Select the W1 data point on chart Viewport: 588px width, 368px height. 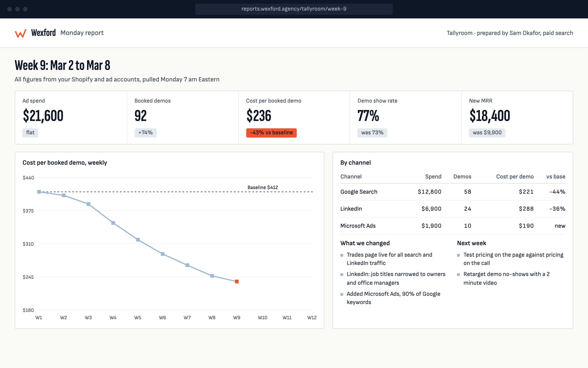pyautogui.click(x=39, y=192)
